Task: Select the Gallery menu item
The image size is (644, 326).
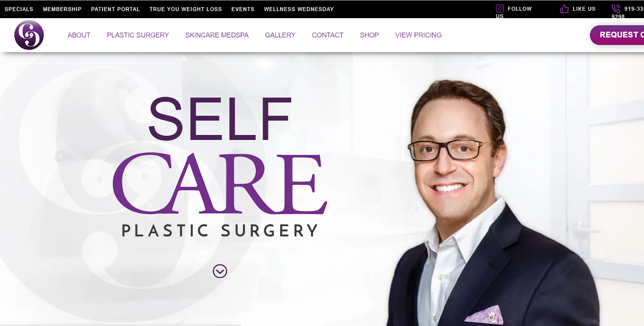Action: (280, 35)
